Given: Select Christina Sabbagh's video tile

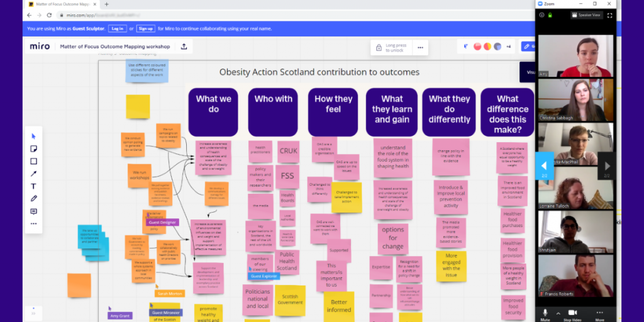Looking at the screenshot, I should pos(576,100).
